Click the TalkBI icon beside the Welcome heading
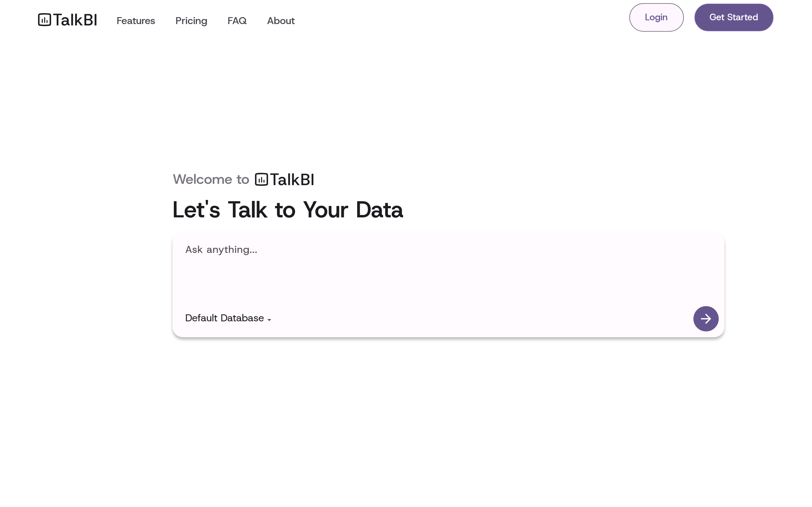Screen dimensions: 812x507 coord(261,179)
